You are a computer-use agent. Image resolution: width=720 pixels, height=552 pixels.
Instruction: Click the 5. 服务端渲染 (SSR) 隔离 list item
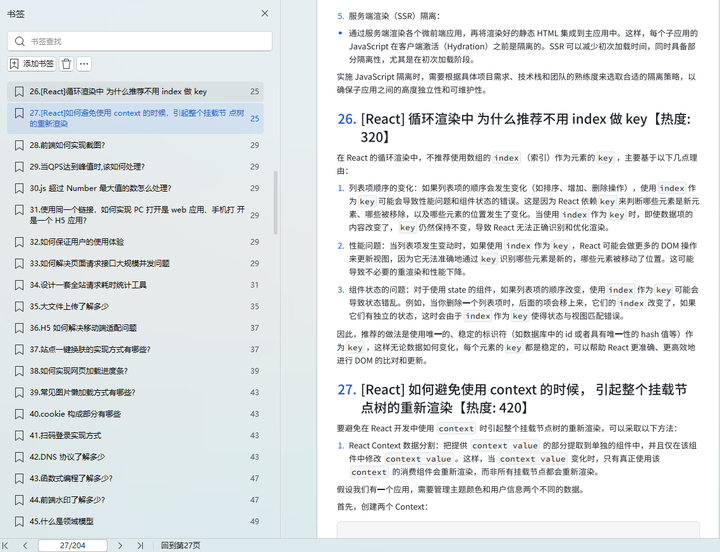click(388, 16)
